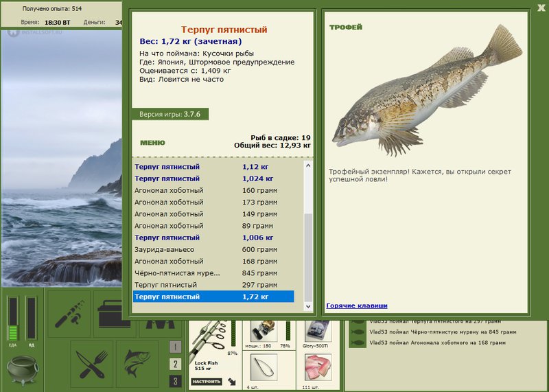Close the trophy window with the X

[x=541, y=8]
